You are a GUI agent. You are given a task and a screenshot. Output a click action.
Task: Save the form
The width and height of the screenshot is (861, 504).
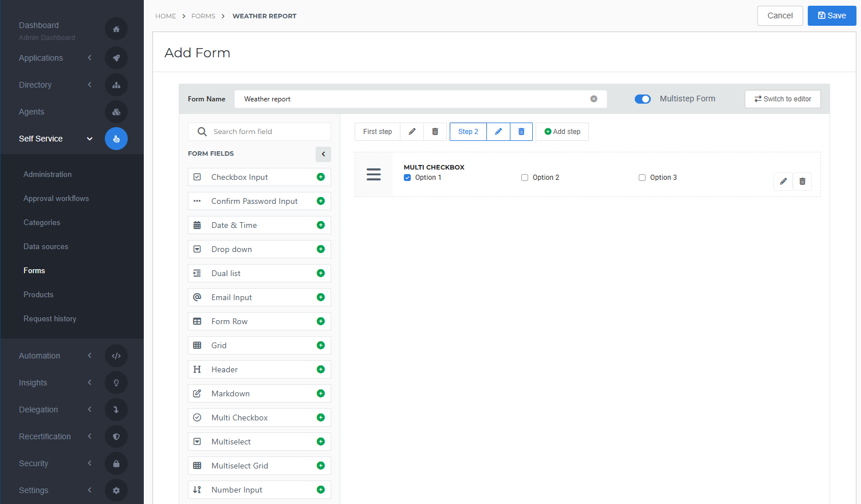(831, 16)
